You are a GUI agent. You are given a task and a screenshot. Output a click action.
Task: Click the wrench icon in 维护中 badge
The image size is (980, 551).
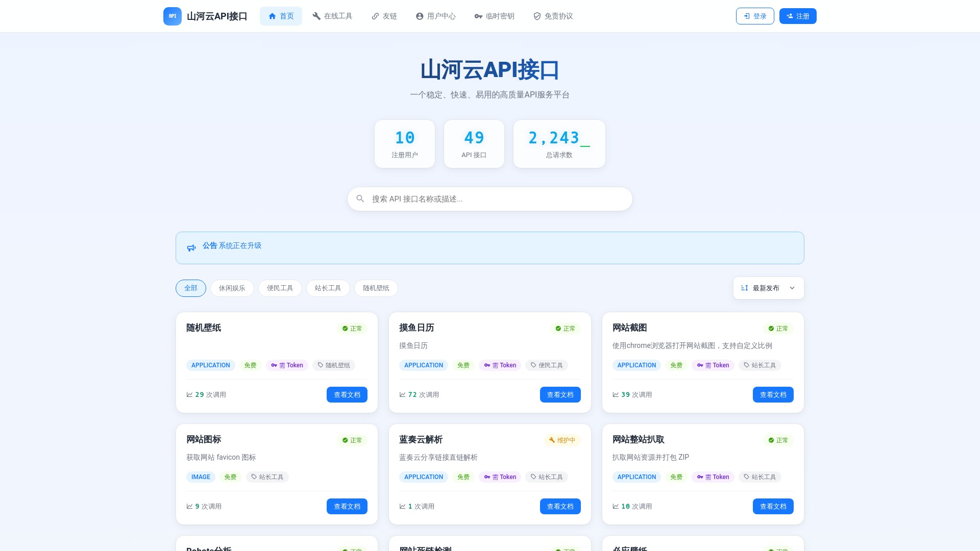[x=552, y=440]
